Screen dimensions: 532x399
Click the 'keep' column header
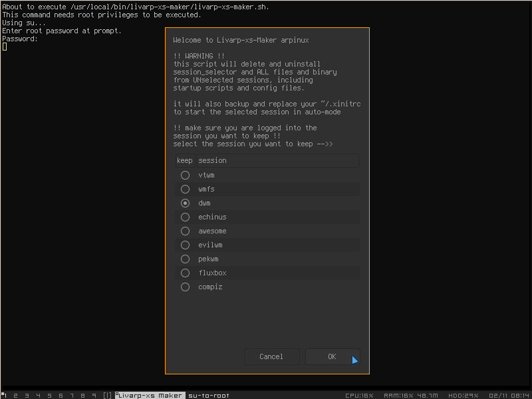coord(185,160)
